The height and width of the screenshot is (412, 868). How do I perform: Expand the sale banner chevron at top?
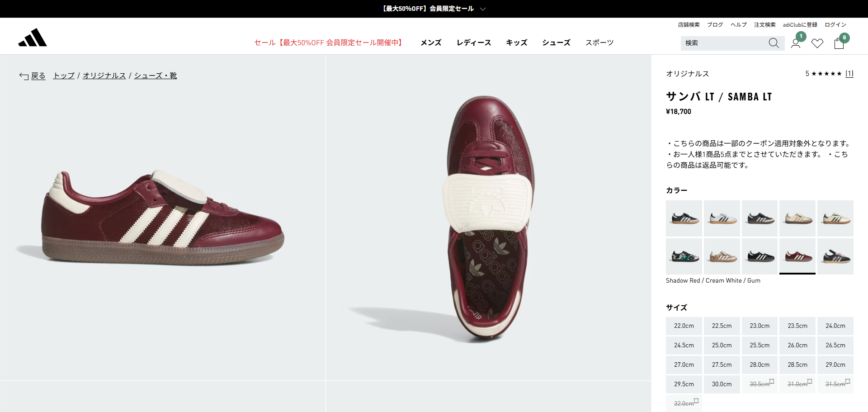[483, 9]
